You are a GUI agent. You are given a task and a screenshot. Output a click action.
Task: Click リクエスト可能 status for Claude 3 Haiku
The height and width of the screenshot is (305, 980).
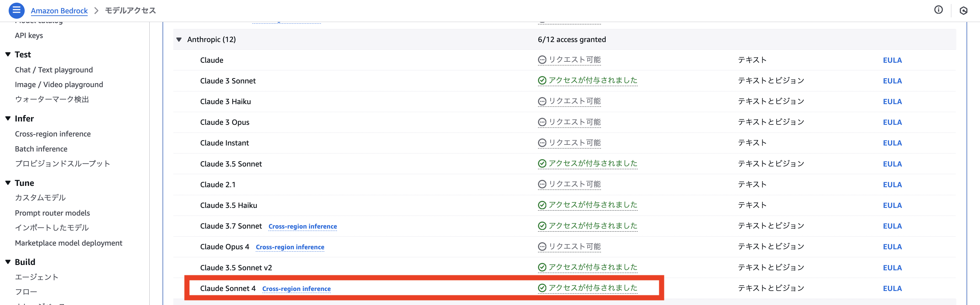tap(574, 101)
